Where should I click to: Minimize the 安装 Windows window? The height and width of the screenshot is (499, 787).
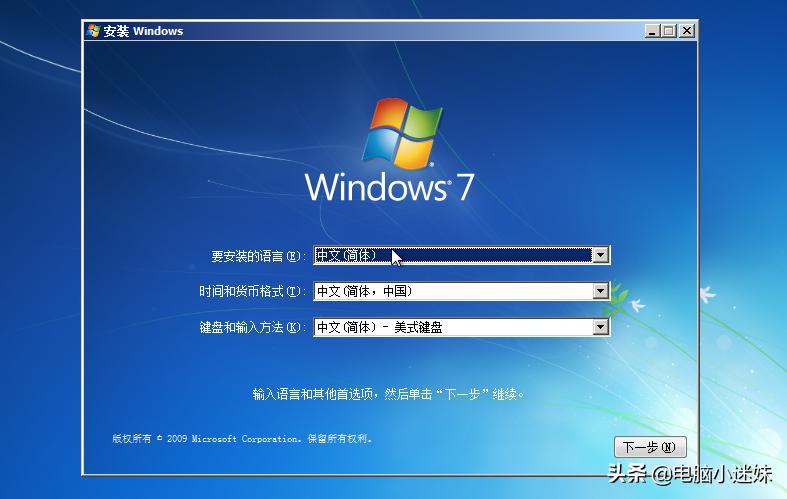652,31
